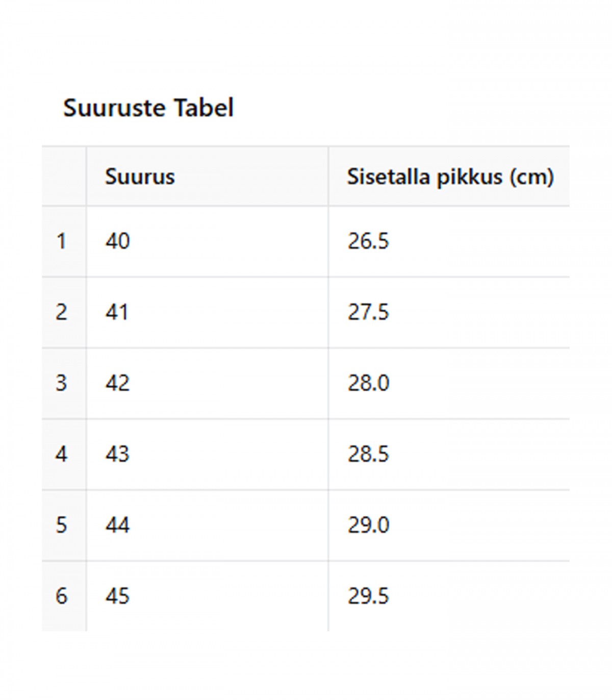Click the size 40 cell
612x700 pixels.
click(207, 241)
